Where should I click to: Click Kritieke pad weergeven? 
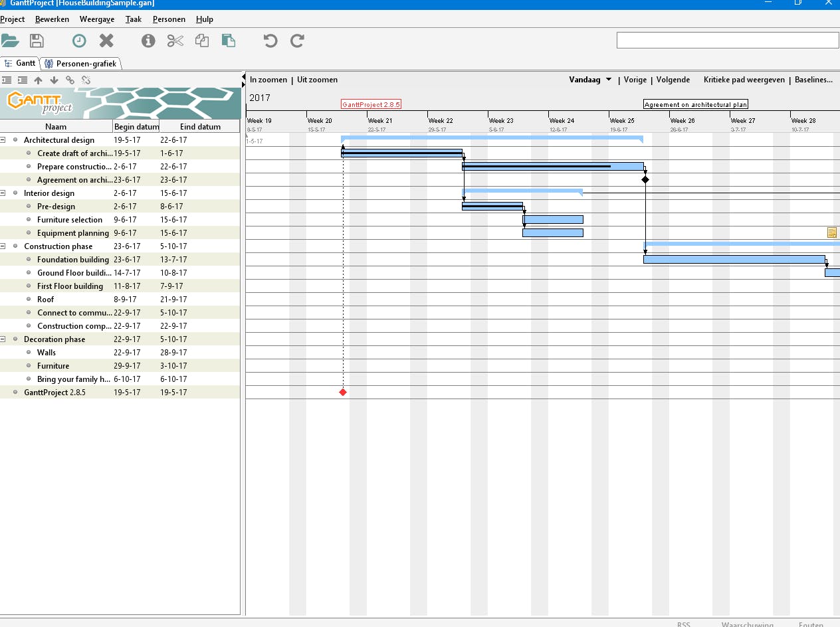point(744,80)
